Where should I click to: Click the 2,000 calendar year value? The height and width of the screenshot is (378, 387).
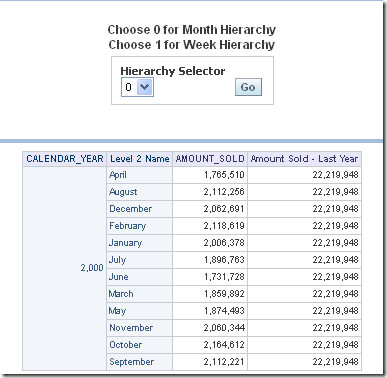click(x=92, y=268)
